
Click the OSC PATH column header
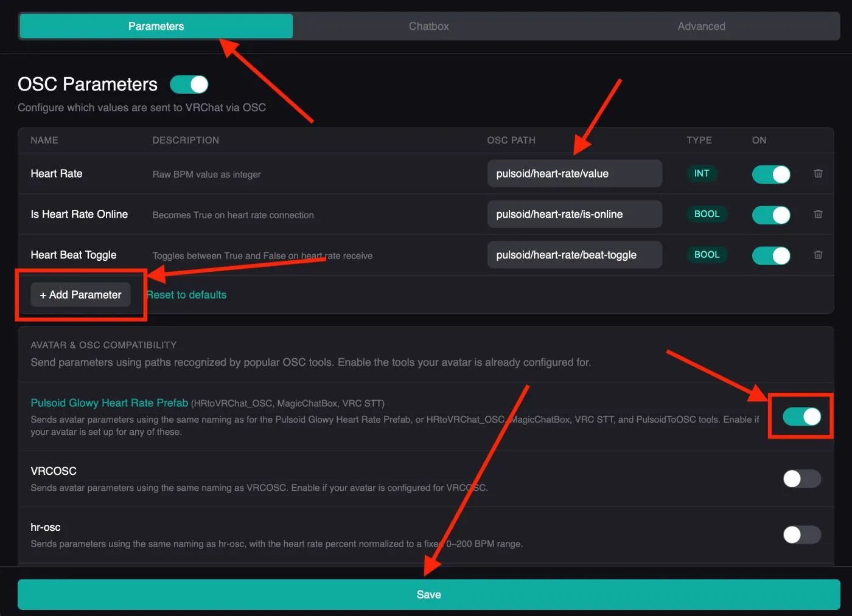pos(511,140)
